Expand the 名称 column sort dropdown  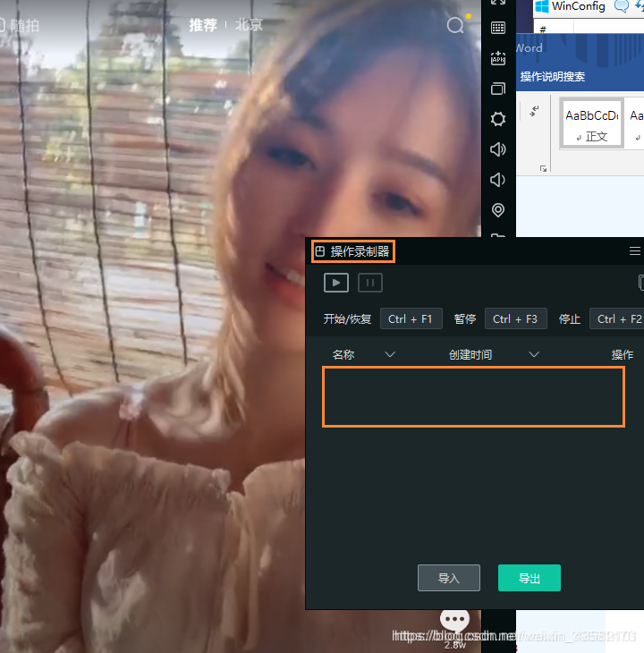click(x=390, y=354)
